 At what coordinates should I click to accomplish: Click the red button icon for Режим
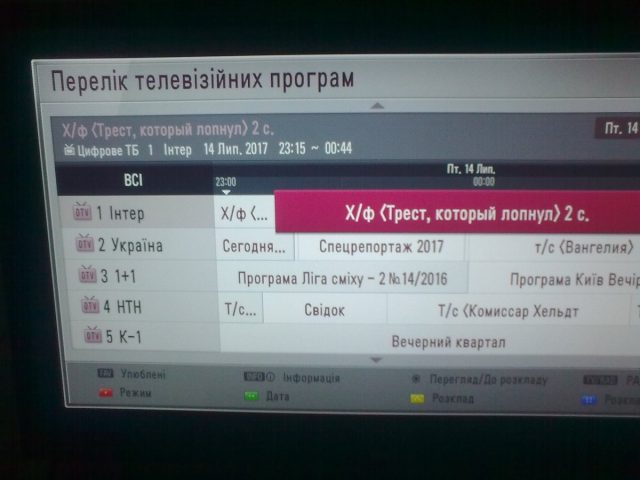click(x=105, y=393)
